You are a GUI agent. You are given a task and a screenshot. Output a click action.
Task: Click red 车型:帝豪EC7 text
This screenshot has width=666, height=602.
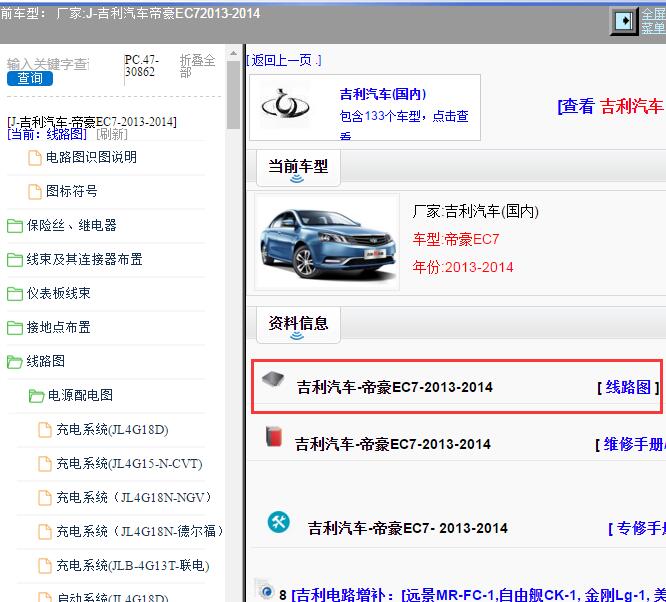456,240
